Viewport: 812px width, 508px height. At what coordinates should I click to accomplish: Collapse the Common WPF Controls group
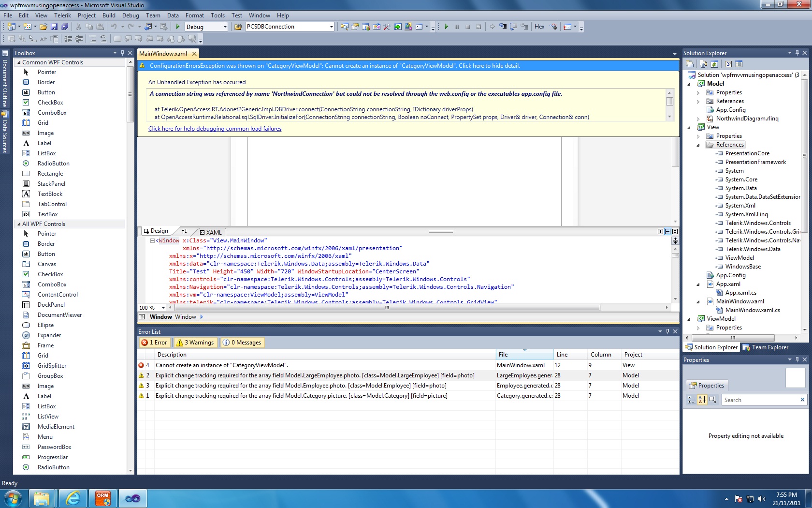[x=19, y=62]
